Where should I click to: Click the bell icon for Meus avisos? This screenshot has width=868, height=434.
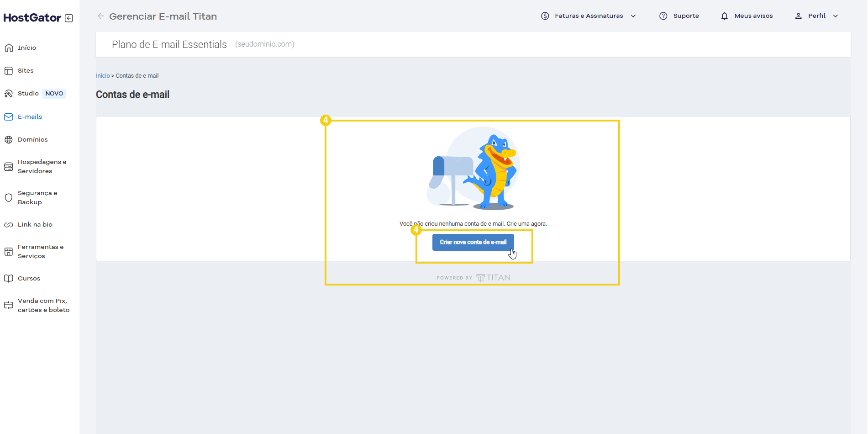pos(725,16)
